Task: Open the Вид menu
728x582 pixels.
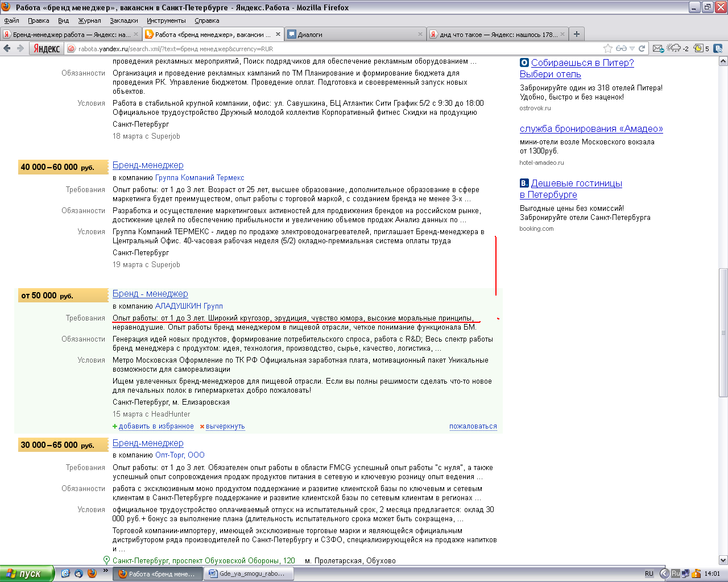Action: (x=63, y=20)
